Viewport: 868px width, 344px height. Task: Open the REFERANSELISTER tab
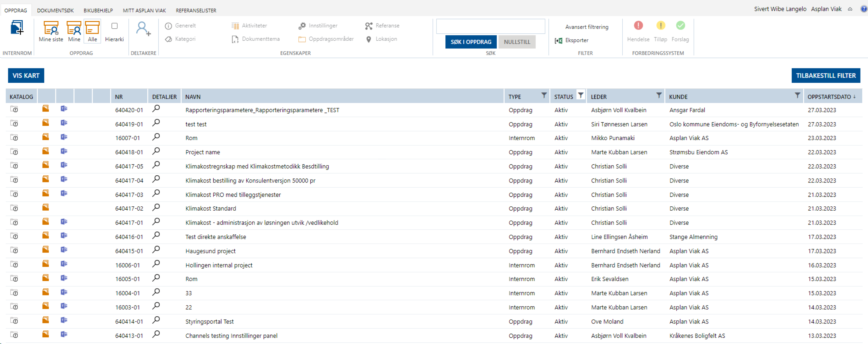(196, 11)
